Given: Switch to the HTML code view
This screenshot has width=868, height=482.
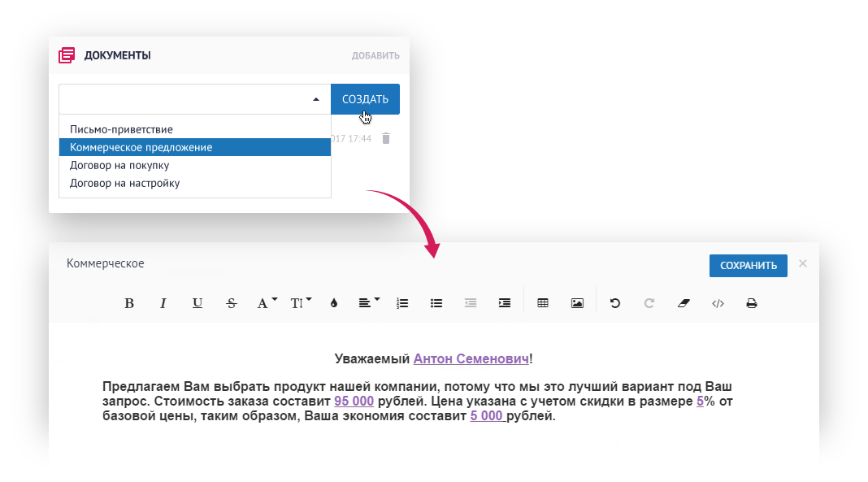Looking at the screenshot, I should coord(718,303).
